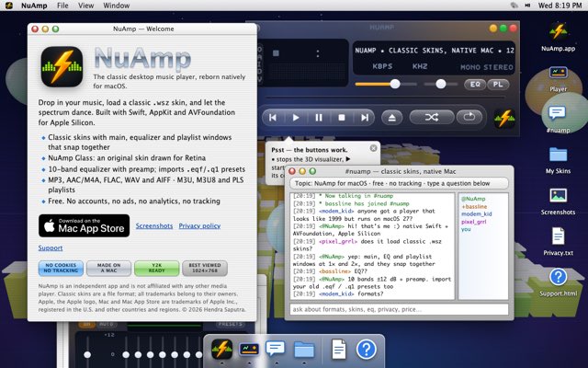Select +bassline in the chat user list

tap(474, 206)
